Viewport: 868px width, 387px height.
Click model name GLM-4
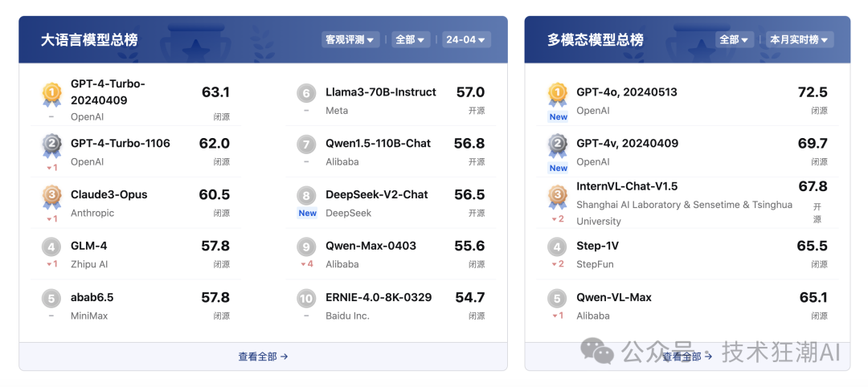click(x=89, y=246)
